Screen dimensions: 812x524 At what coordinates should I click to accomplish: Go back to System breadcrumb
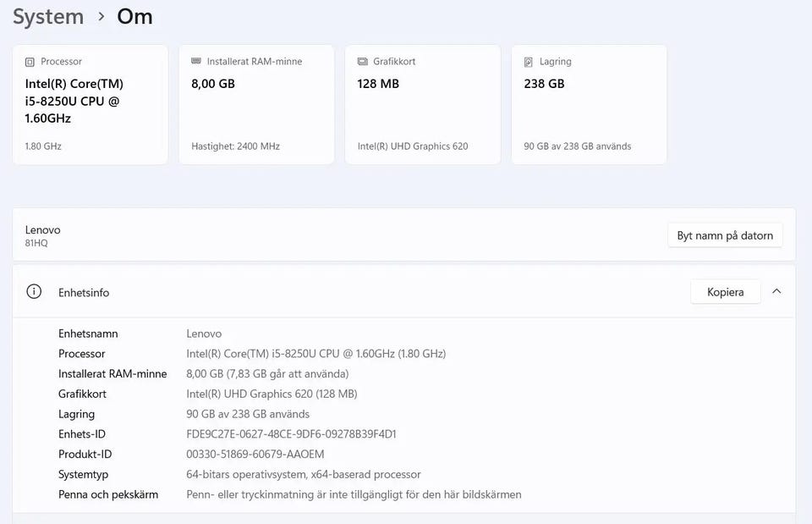click(48, 17)
